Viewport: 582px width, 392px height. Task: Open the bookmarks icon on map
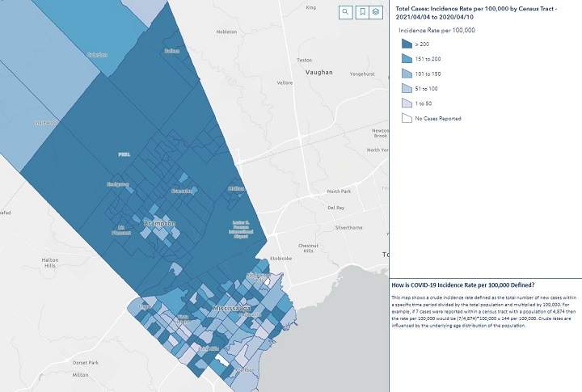pos(362,12)
